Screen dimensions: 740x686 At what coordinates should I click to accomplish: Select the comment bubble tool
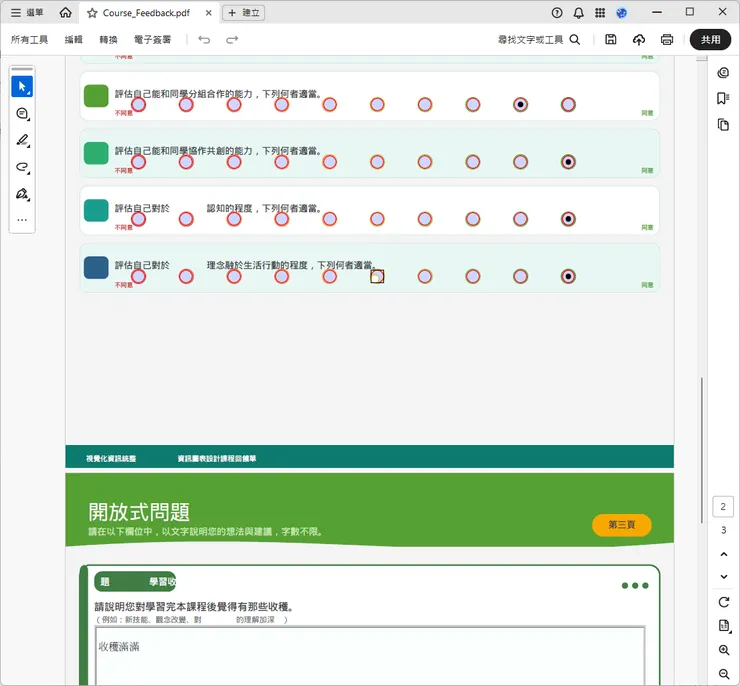22,114
